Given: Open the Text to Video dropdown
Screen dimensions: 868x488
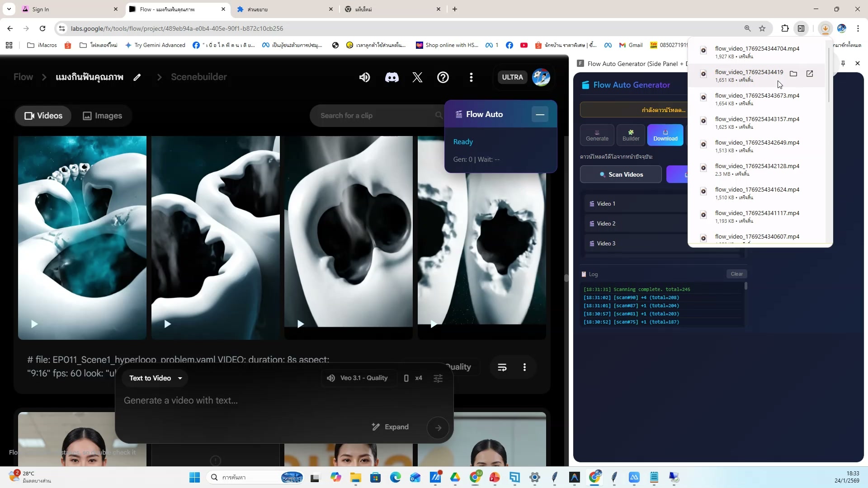Looking at the screenshot, I should (x=155, y=378).
